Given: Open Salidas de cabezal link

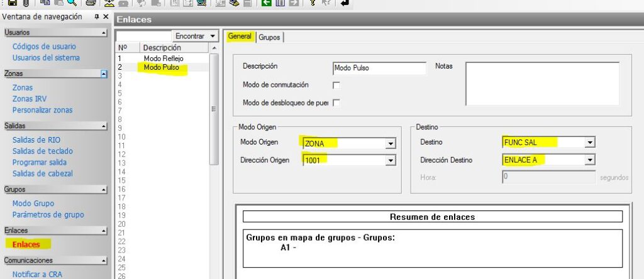Looking at the screenshot, I should [42, 173].
